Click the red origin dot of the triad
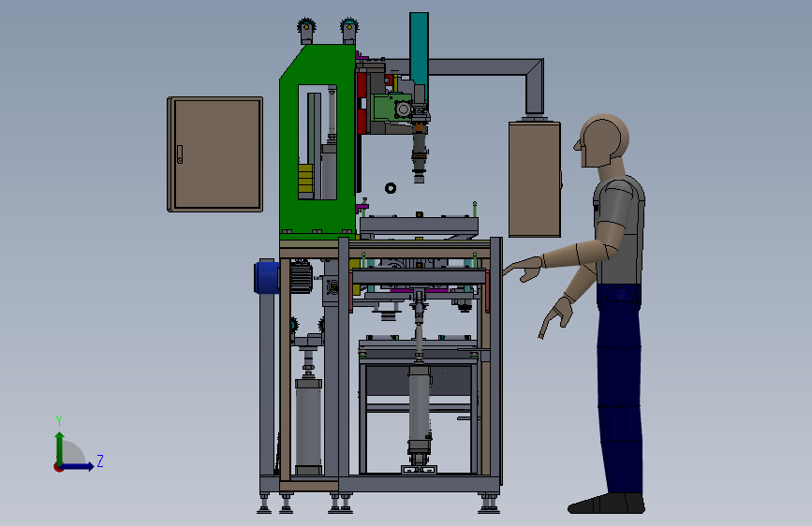 [57, 467]
